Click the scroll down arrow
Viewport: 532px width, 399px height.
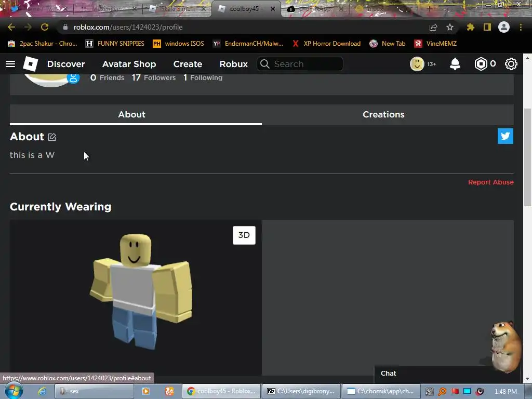tap(527, 379)
